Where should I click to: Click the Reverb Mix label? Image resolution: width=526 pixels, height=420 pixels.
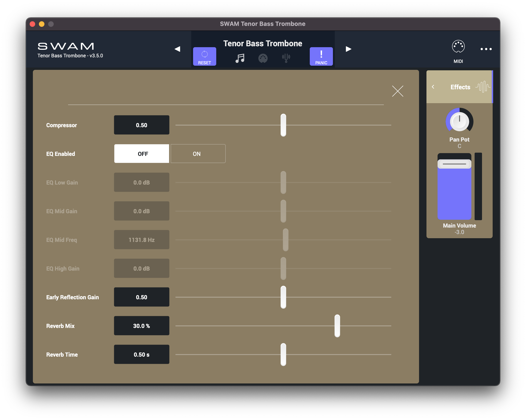(60, 326)
